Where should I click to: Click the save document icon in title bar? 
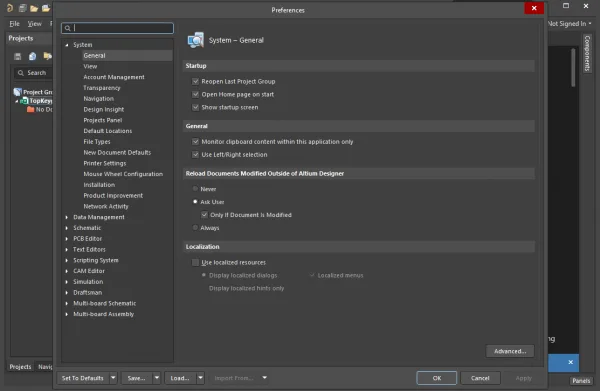coord(23,8)
